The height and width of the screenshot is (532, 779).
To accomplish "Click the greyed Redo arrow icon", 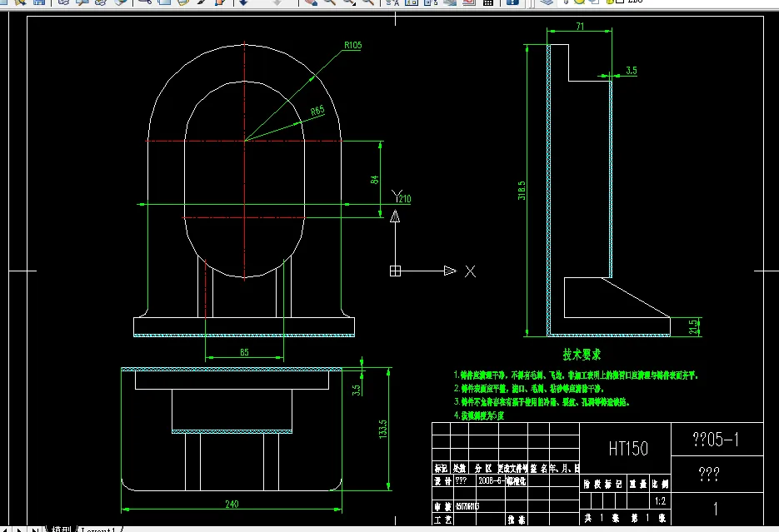I will click(x=277, y=2).
